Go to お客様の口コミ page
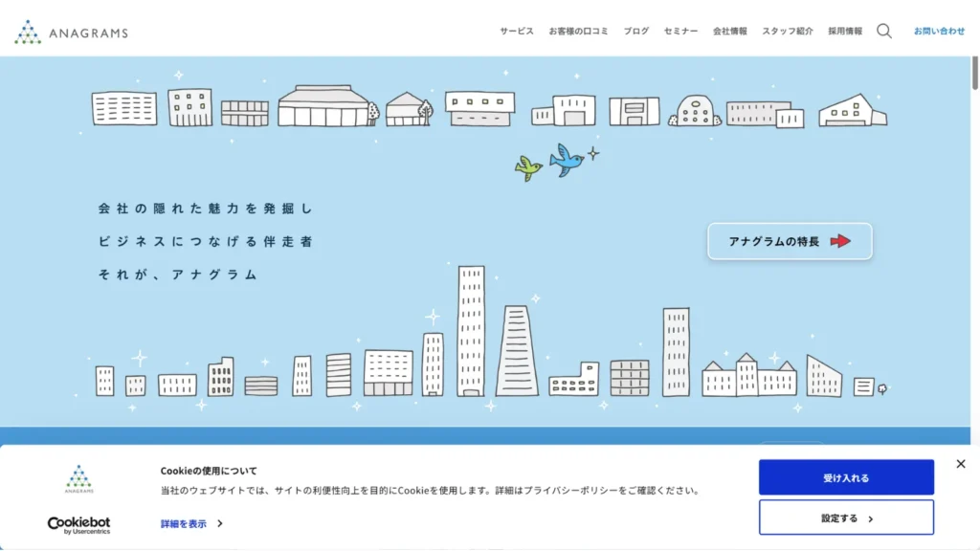980x551 pixels. pyautogui.click(x=578, y=32)
